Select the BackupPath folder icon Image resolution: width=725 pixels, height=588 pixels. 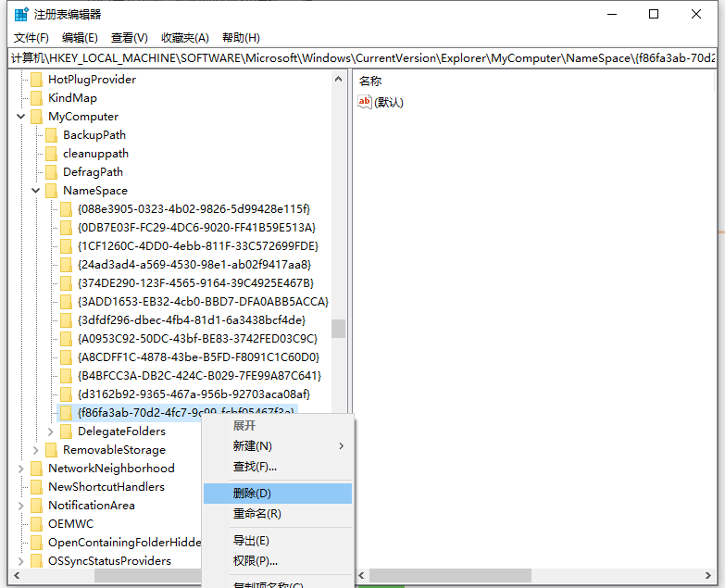coord(52,135)
